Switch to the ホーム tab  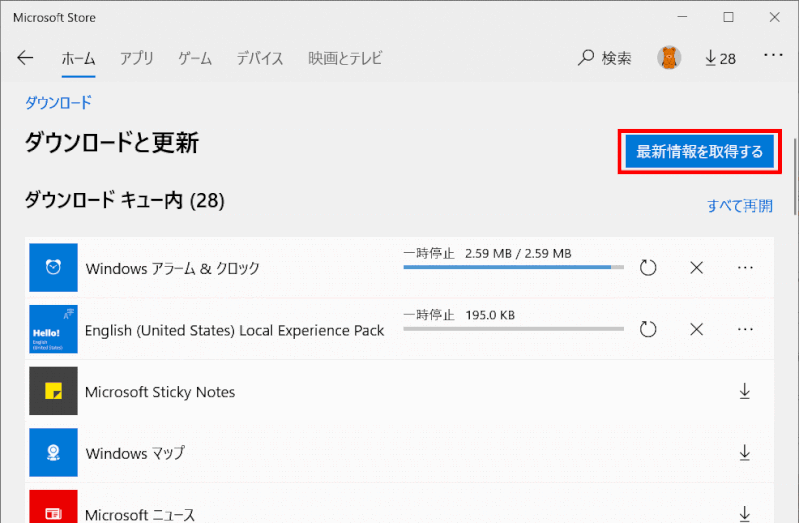click(x=78, y=59)
